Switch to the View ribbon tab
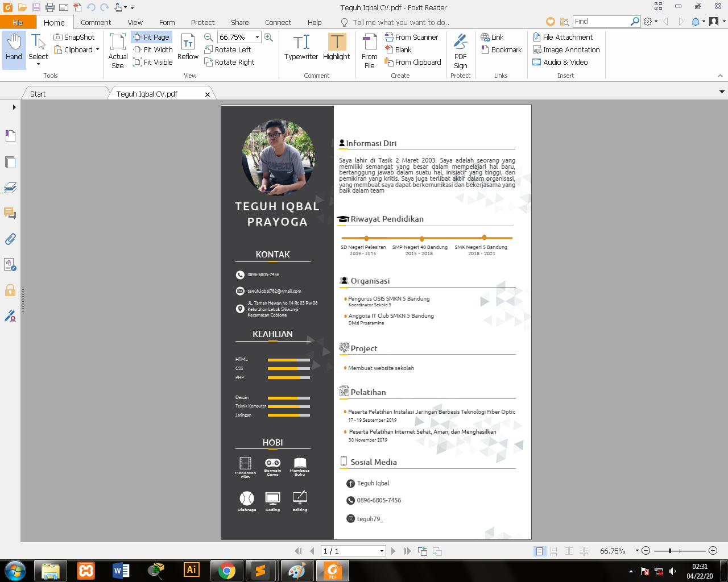This screenshot has width=728, height=582. pos(135,22)
